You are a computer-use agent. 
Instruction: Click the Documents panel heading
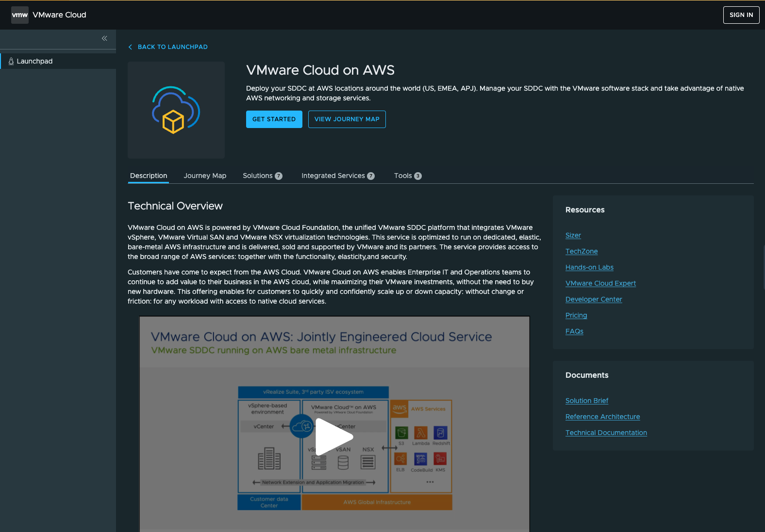587,375
